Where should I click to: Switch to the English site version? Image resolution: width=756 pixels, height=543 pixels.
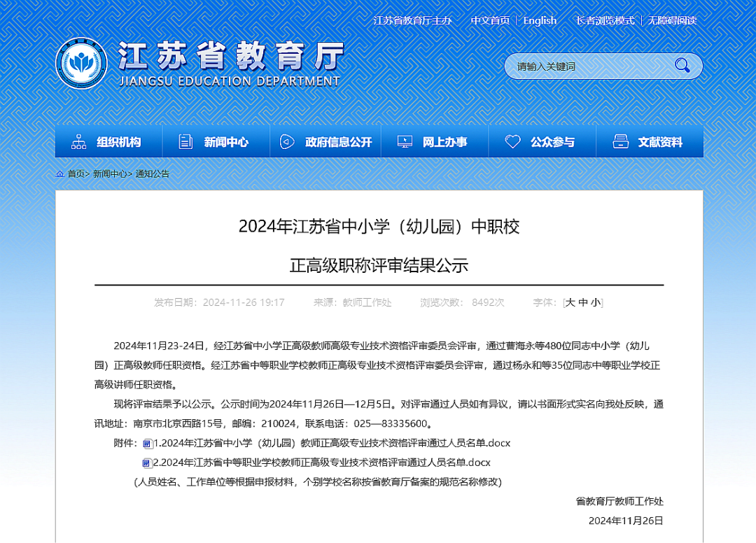(x=540, y=20)
